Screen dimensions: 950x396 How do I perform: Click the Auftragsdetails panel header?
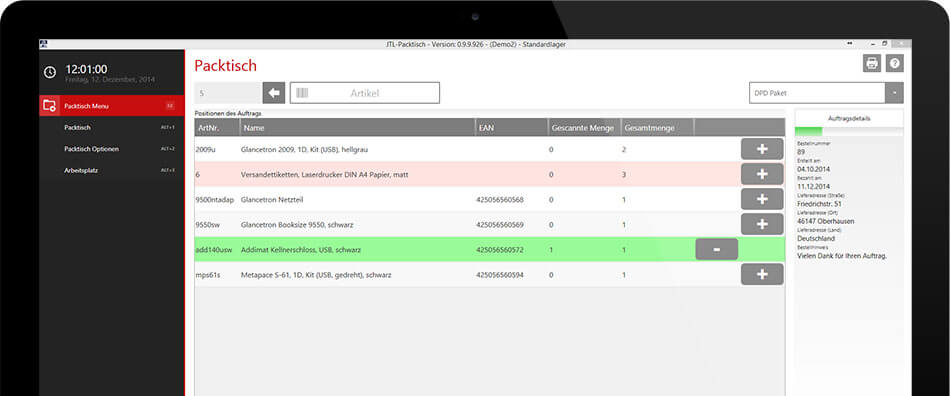[x=849, y=119]
